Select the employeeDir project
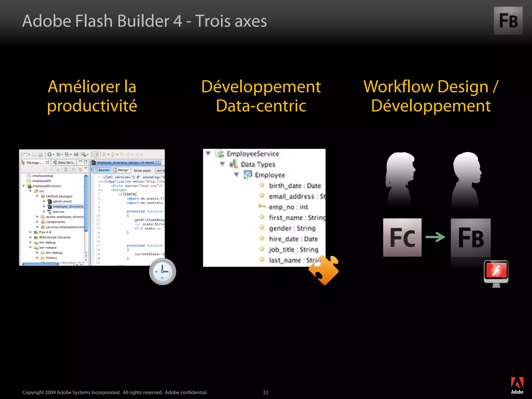 (39, 181)
